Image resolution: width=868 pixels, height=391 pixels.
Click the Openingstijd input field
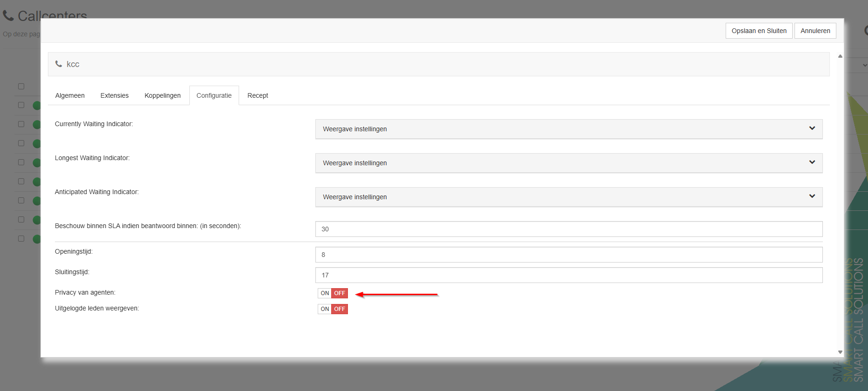coord(568,255)
